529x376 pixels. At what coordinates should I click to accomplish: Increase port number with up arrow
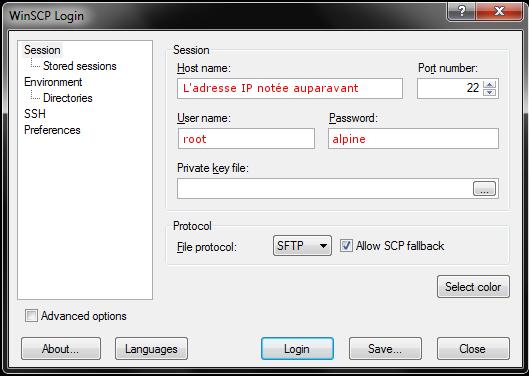(490, 84)
